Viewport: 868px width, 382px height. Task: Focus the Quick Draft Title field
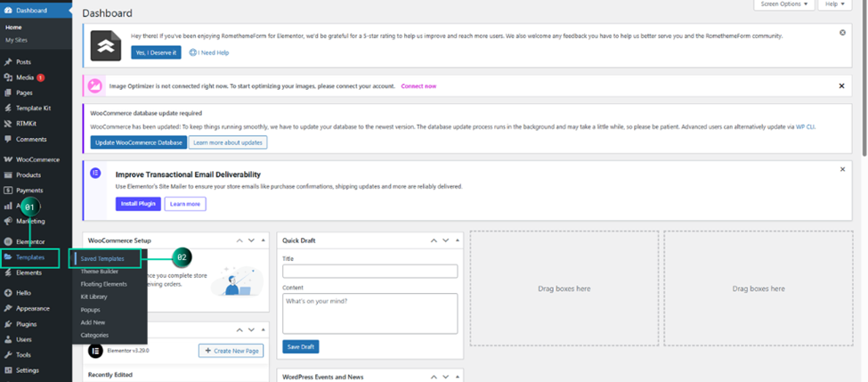pos(369,272)
